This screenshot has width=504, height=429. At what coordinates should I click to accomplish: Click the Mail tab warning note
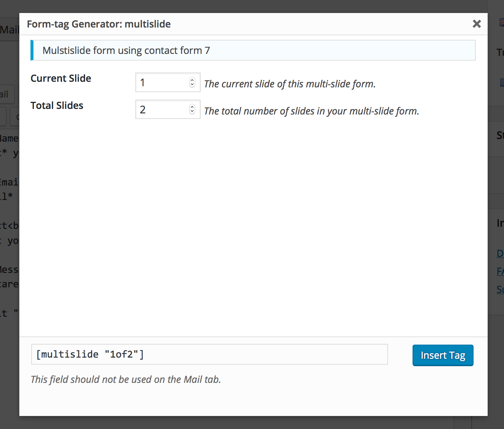pos(126,379)
